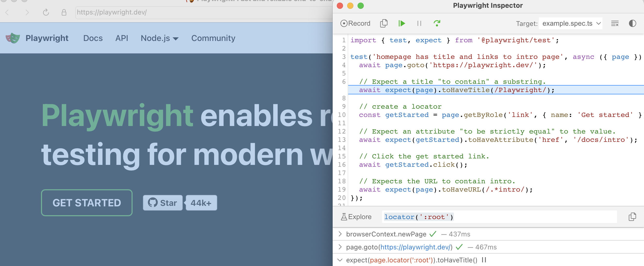This screenshot has height=266, width=644.
Task: Click the pause icon in Inspector toolbar
Action: pyautogui.click(x=419, y=23)
